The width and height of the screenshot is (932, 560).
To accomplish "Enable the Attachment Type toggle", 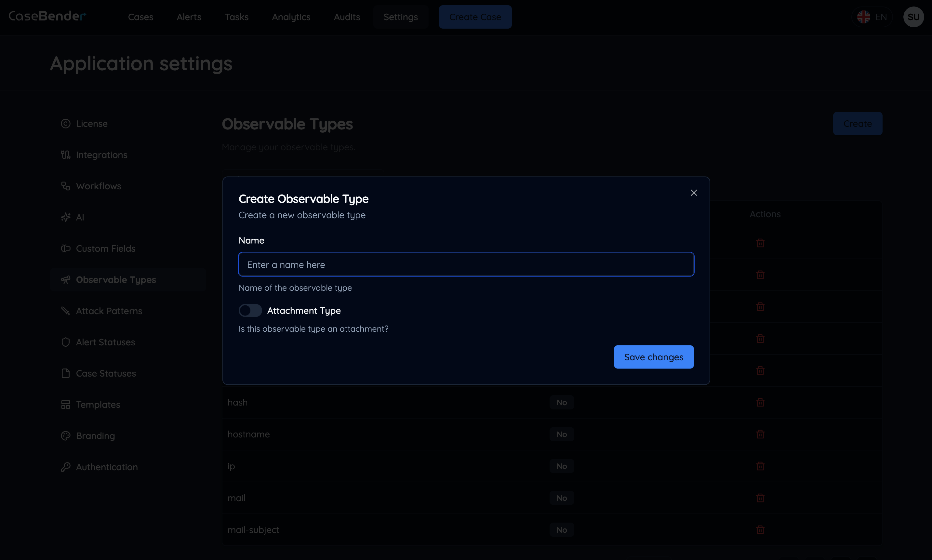I will [x=250, y=310].
